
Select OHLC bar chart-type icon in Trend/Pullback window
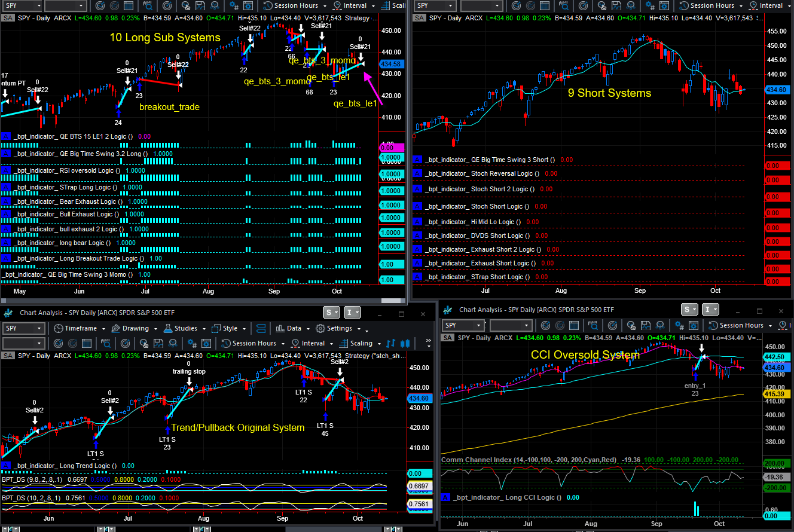click(390, 343)
